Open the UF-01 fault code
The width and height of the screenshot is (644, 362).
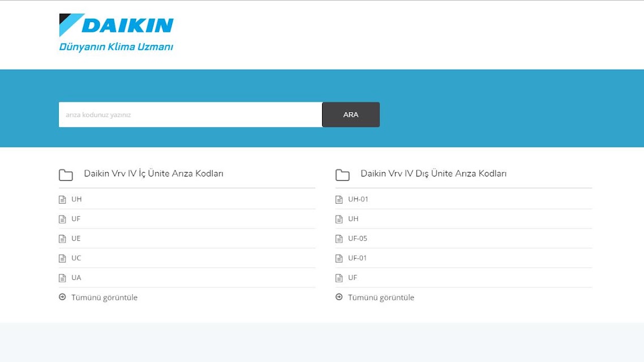coord(357,258)
